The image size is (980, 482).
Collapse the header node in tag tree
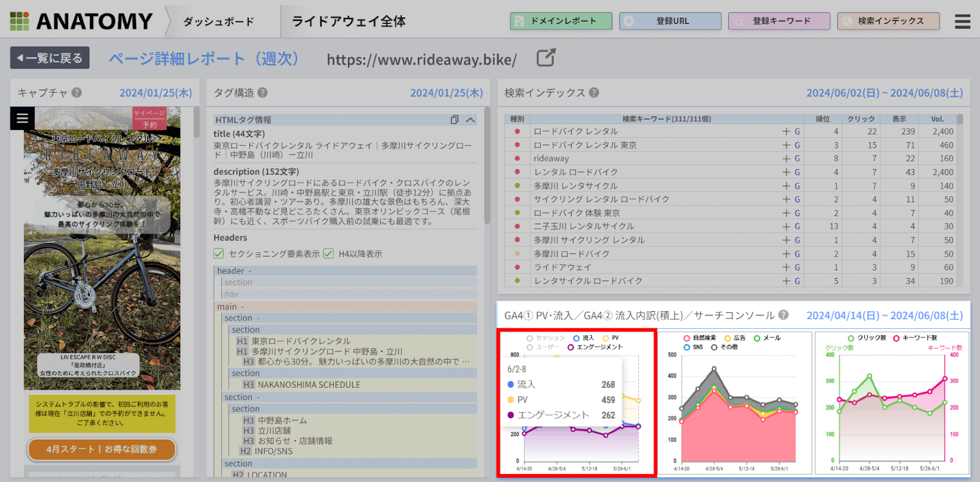pos(250,271)
